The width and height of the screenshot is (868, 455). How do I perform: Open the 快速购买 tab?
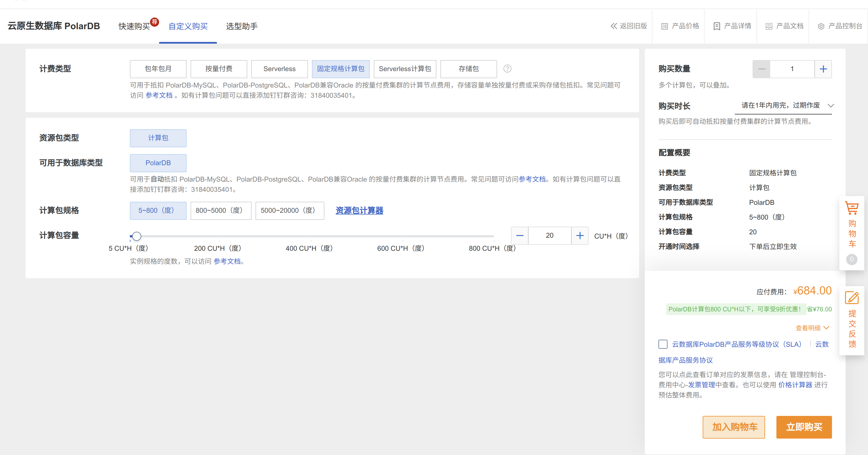pos(134,26)
